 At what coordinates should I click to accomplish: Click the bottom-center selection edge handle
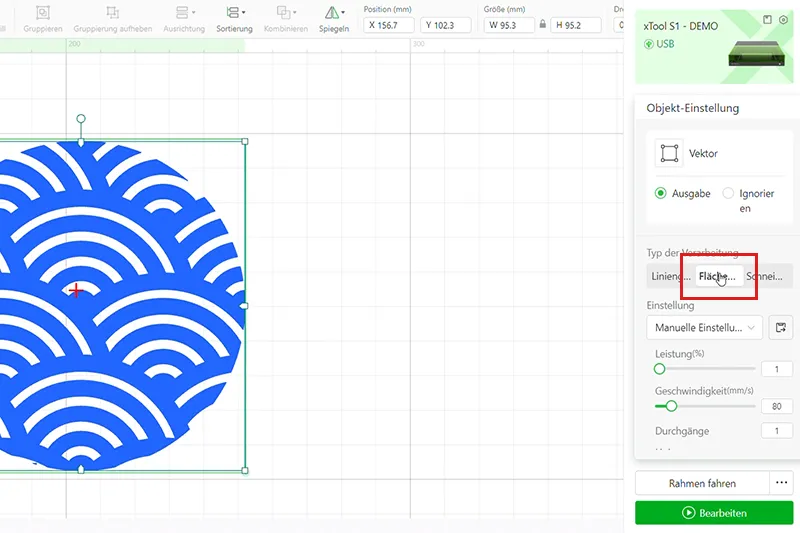81,469
